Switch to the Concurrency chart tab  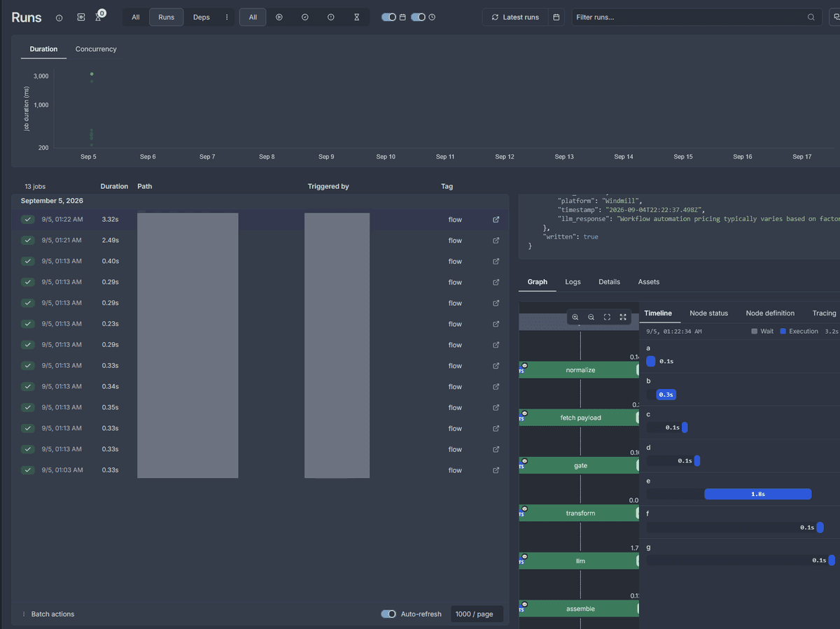click(96, 49)
